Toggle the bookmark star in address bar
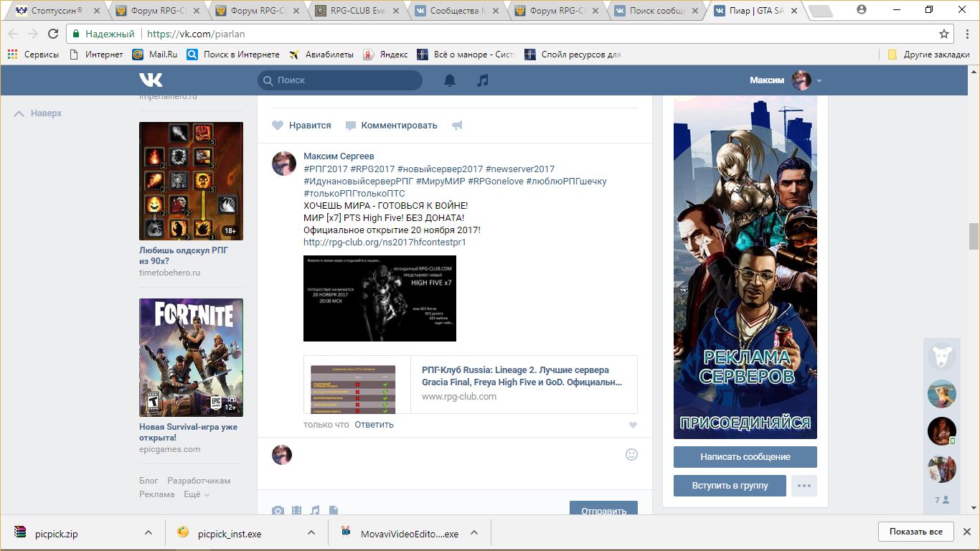 tap(944, 34)
